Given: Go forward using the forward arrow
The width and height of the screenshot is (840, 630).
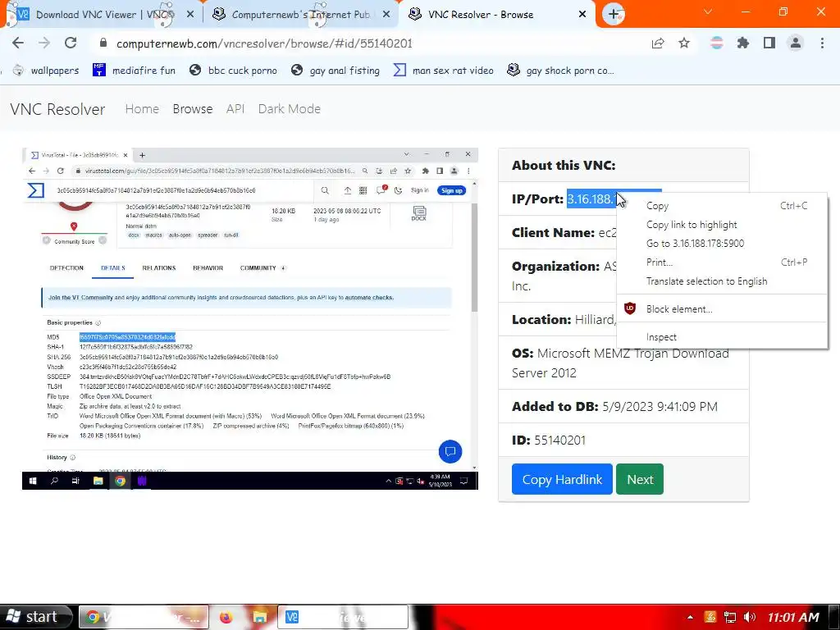Looking at the screenshot, I should (44, 43).
